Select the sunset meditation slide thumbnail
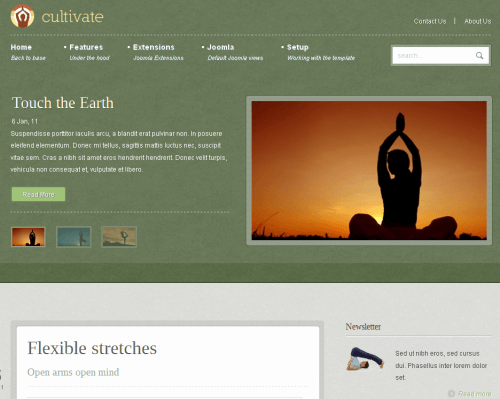Screen dimensions: 500x399 click(28, 237)
